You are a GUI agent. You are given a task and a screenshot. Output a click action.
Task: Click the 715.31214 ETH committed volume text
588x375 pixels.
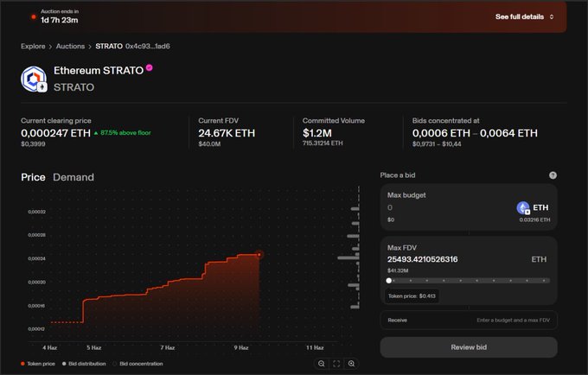pyautogui.click(x=323, y=143)
